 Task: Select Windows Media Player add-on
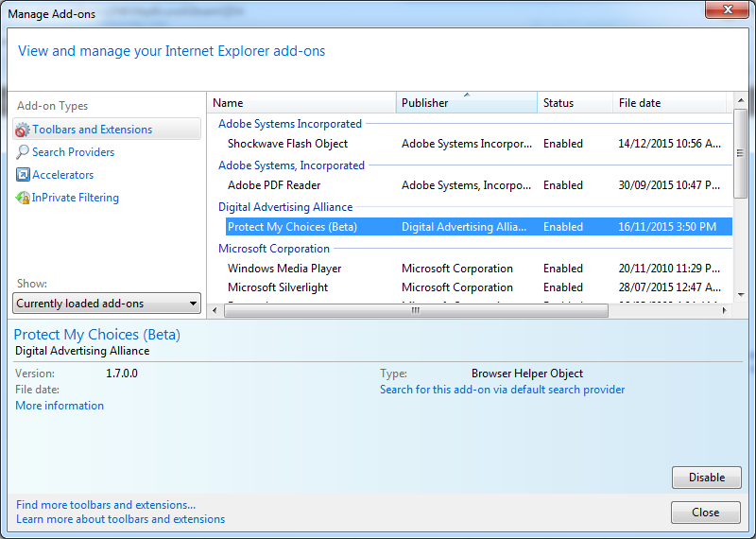tap(284, 269)
